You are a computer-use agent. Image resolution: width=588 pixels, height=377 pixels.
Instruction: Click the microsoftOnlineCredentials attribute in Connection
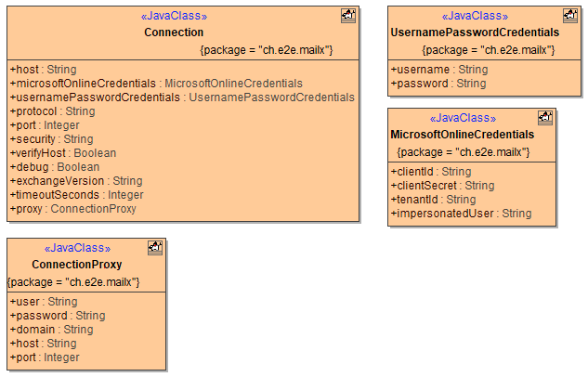[156, 84]
